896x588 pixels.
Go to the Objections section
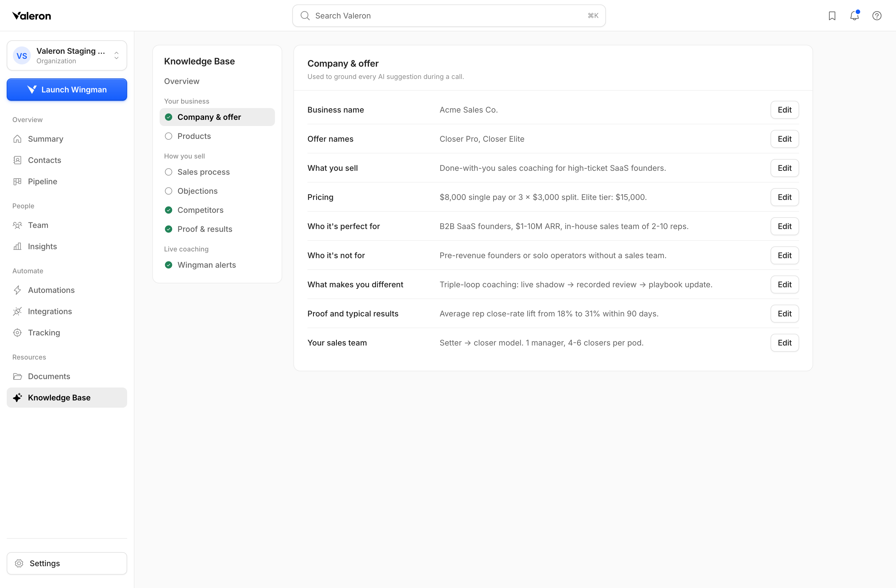click(x=217, y=191)
